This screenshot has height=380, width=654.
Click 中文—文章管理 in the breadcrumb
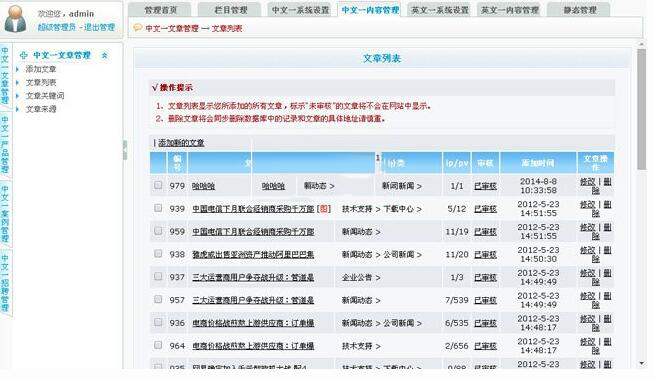pyautogui.click(x=172, y=28)
